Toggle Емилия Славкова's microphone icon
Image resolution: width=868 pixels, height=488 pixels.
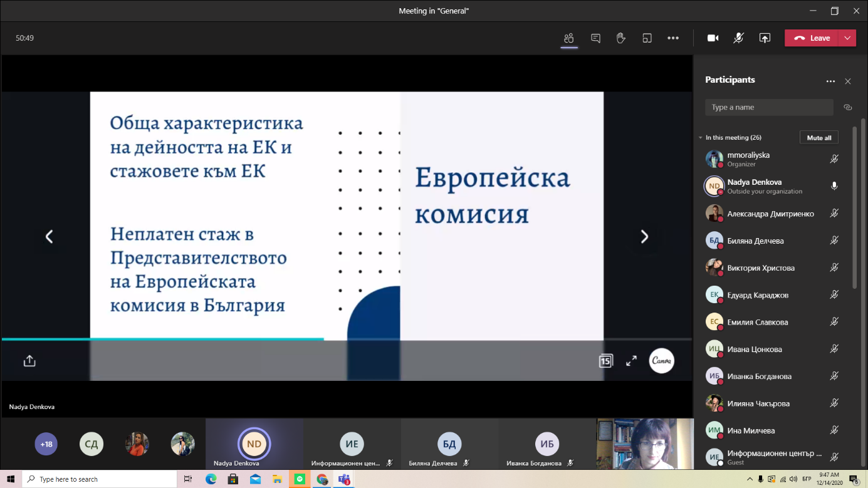click(x=834, y=322)
